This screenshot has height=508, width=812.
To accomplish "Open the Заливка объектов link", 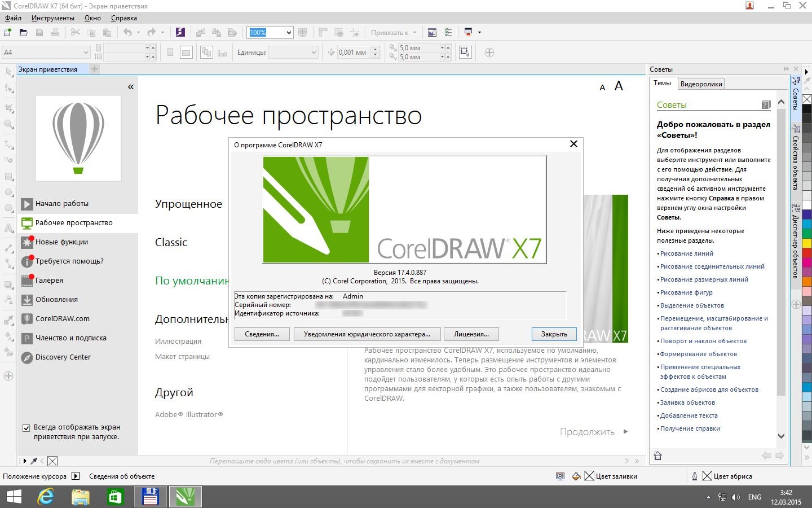I will 687,402.
